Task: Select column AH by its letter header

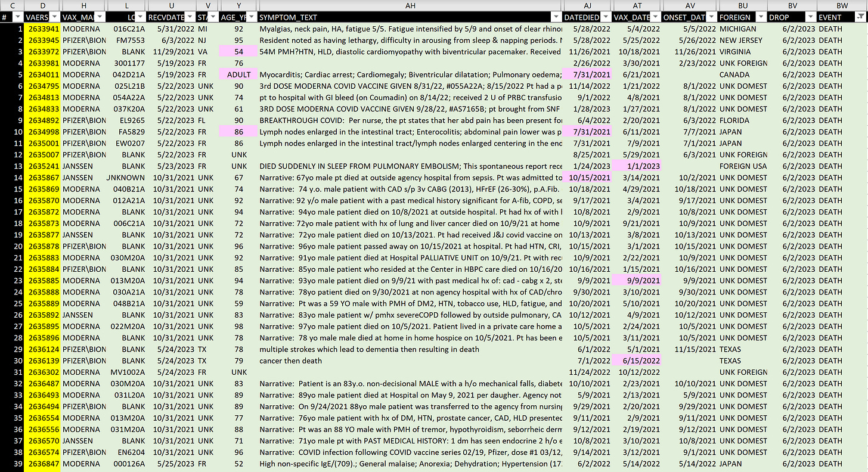Action: coord(410,5)
